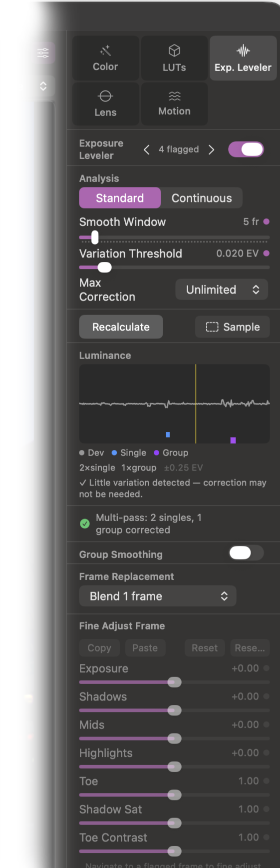Open the Color tab
The width and height of the screenshot is (280, 868).
[105, 58]
